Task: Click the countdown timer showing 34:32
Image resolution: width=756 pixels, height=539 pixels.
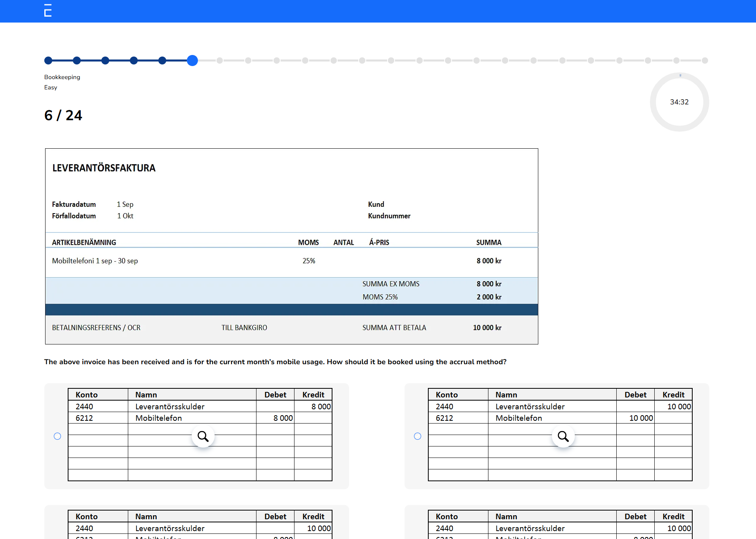Action: 679,102
